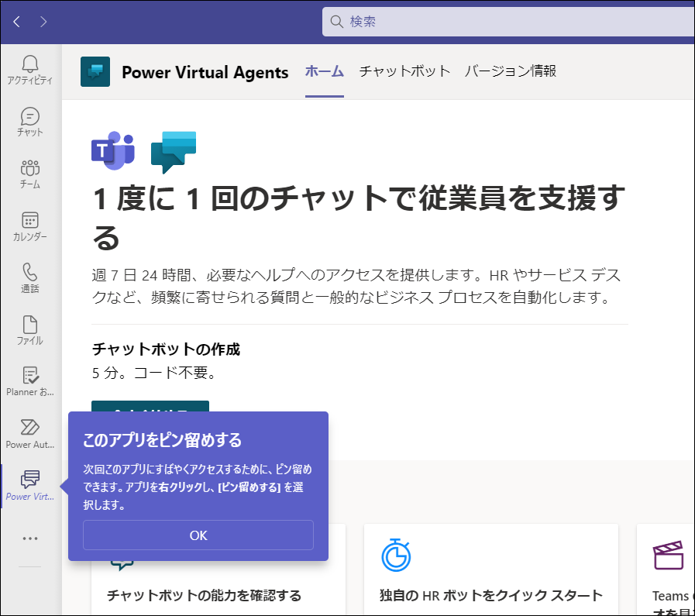This screenshot has width=695, height=616.
Task: Open アクティビティ in the sidebar
Action: (29, 70)
